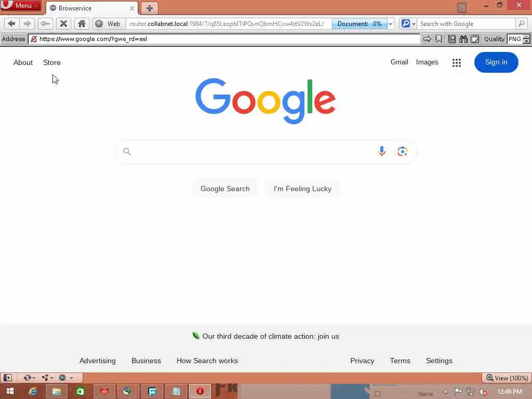Click the Google logo
The image size is (532, 399).
(x=265, y=101)
